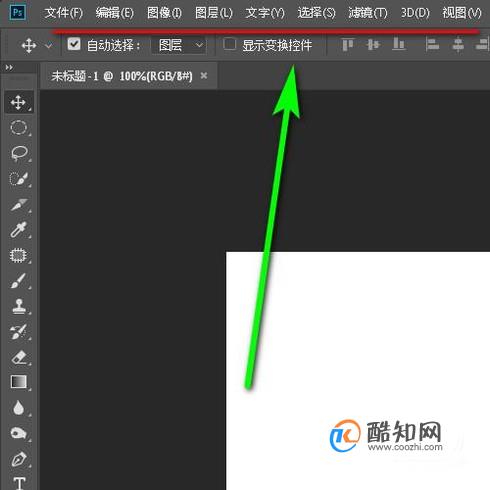Select the Pen tool
This screenshot has height=490, width=490.
(x=19, y=459)
